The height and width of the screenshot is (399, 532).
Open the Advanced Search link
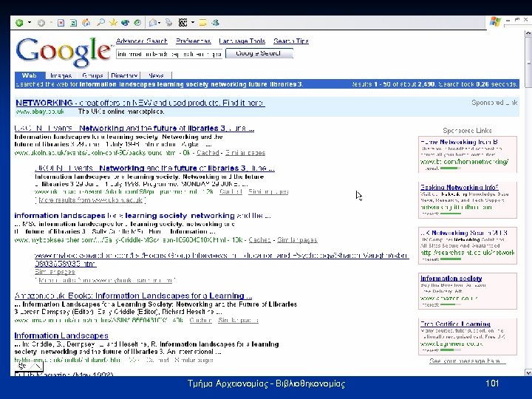point(142,41)
